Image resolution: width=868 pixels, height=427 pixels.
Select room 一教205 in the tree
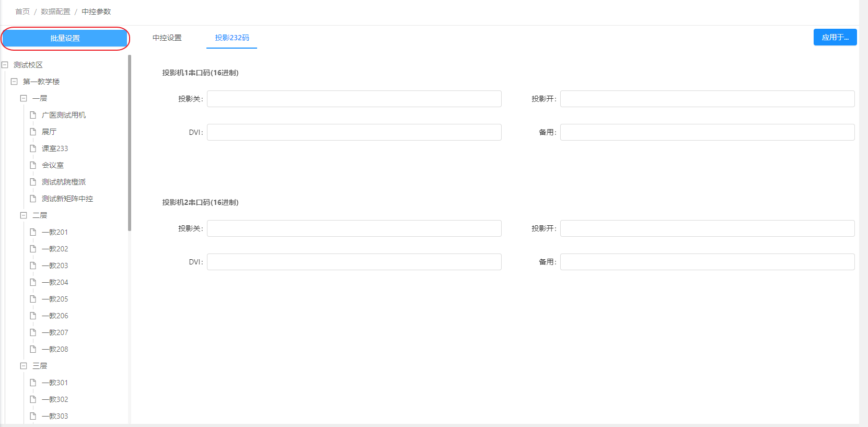click(x=55, y=299)
